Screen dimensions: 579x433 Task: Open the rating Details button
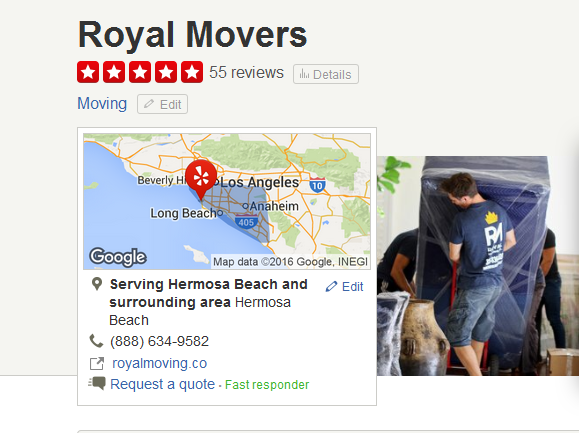(x=326, y=74)
